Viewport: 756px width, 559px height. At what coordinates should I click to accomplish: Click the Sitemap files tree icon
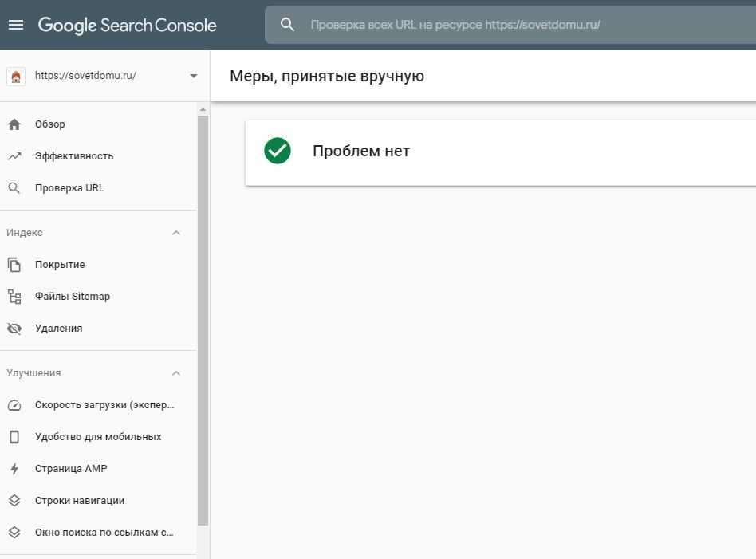tap(14, 297)
